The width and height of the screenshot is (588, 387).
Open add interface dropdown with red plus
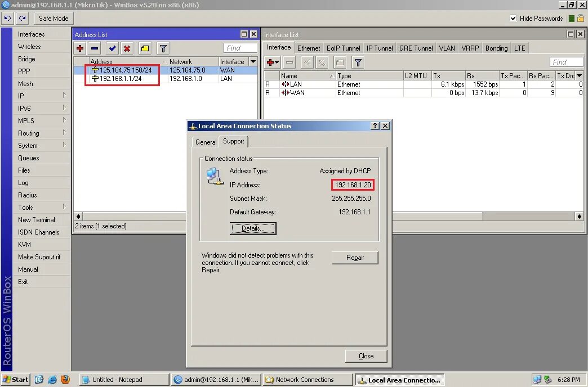[272, 62]
